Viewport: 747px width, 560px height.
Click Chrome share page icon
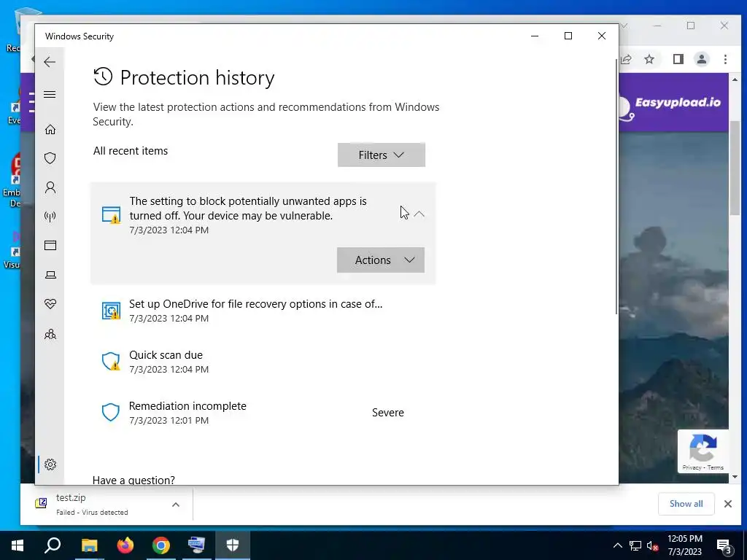coord(626,59)
